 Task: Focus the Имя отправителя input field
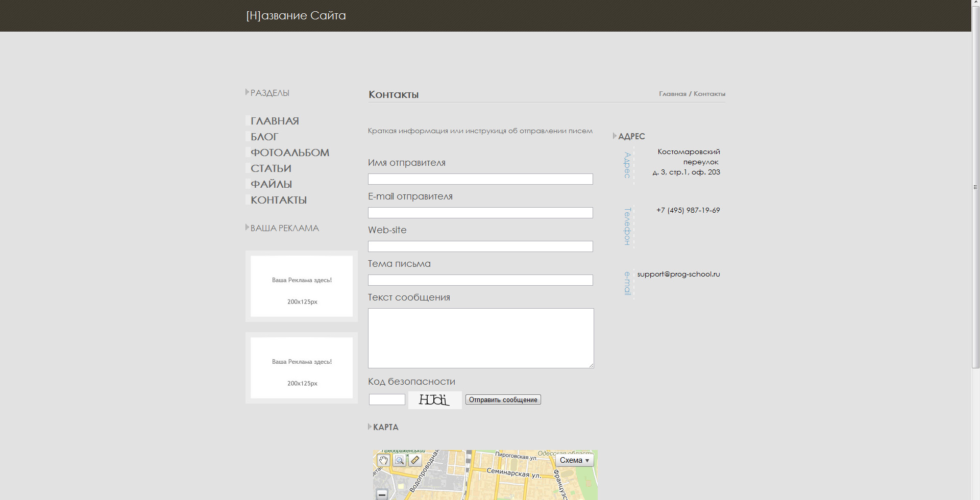click(480, 179)
